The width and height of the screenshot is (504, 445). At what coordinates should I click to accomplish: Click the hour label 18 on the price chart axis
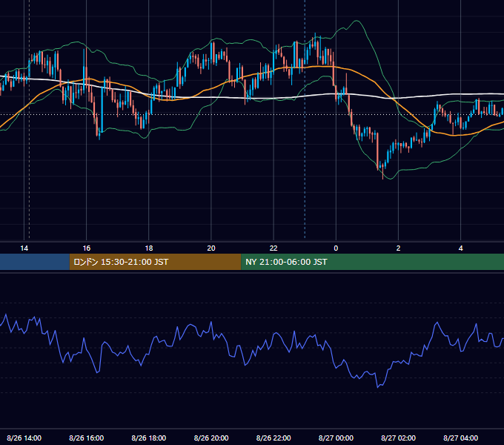point(149,248)
